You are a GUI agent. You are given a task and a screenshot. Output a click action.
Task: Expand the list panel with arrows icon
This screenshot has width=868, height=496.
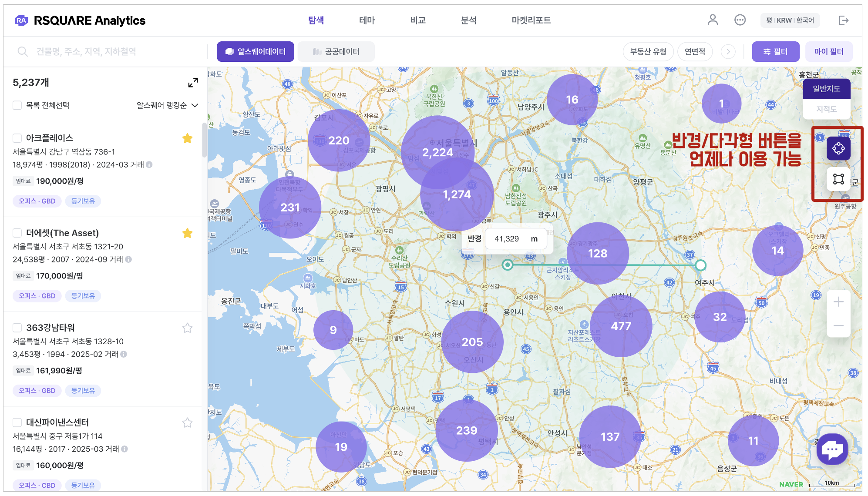click(x=193, y=83)
